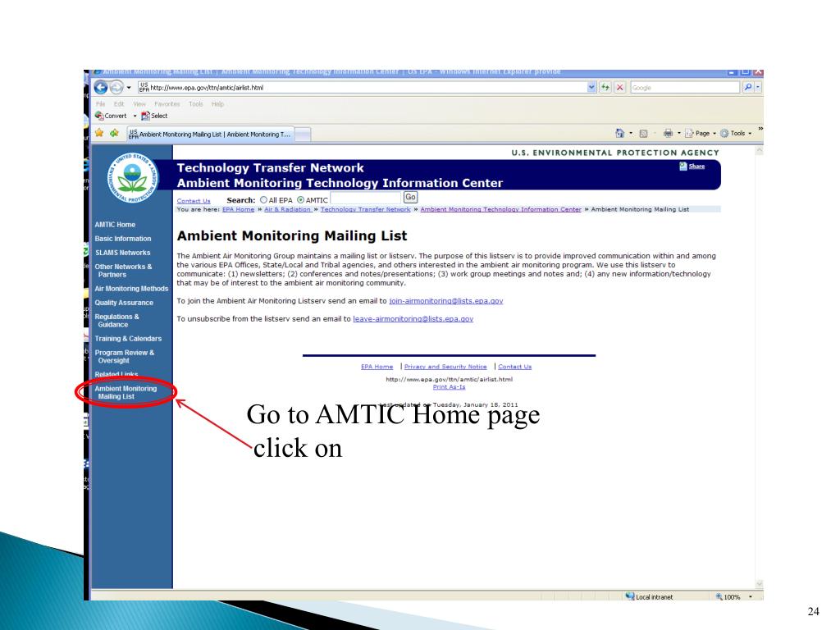Click the EPA seal logo
The height and width of the screenshot is (630, 840).
click(132, 178)
